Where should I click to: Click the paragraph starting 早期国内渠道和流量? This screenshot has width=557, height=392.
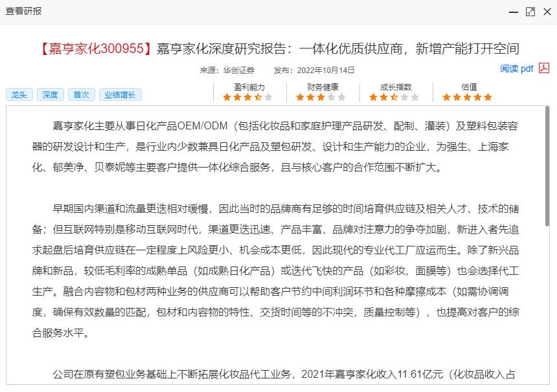(275, 270)
